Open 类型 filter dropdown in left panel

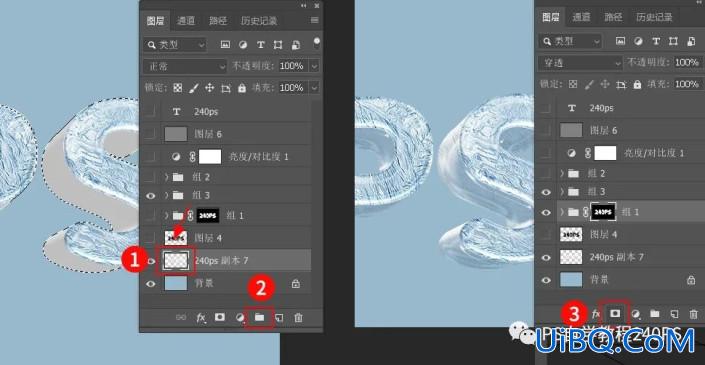175,45
